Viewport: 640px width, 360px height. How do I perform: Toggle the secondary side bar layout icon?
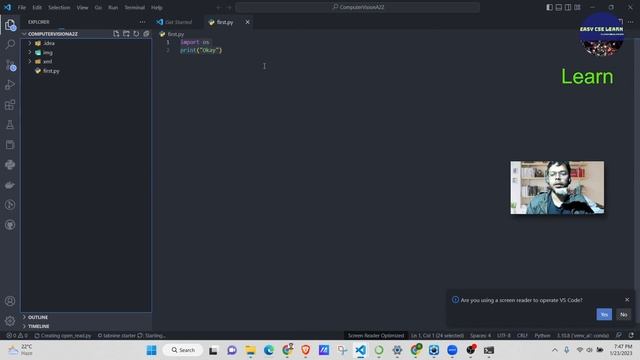click(568, 7)
